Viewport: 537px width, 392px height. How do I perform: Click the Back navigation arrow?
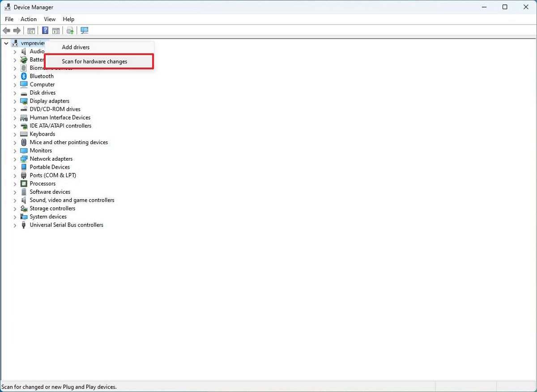tap(6, 30)
